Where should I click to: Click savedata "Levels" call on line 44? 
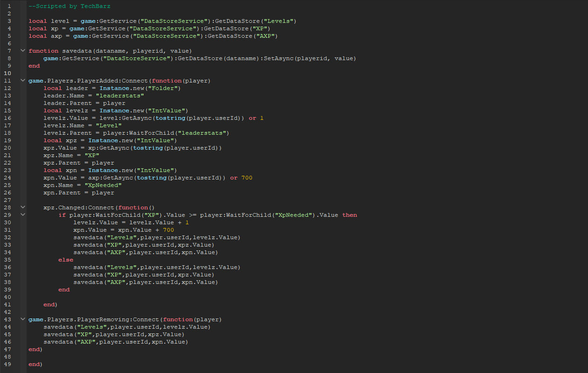(x=127, y=327)
